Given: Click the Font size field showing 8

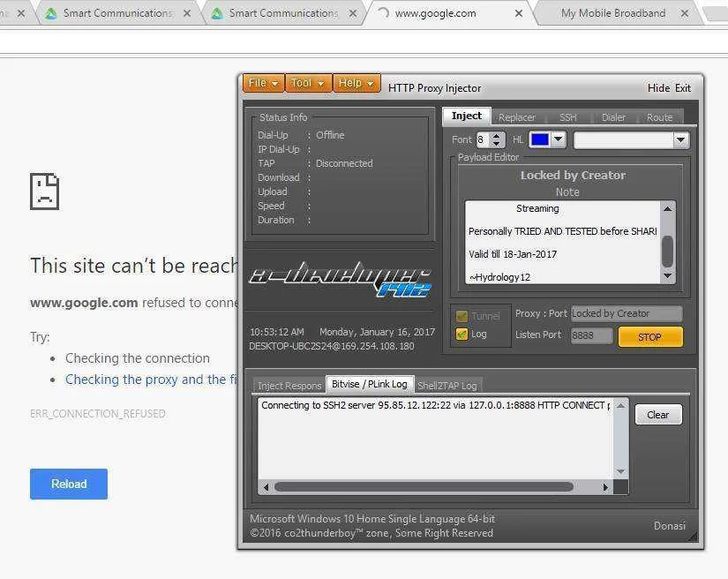Looking at the screenshot, I should 484,139.
